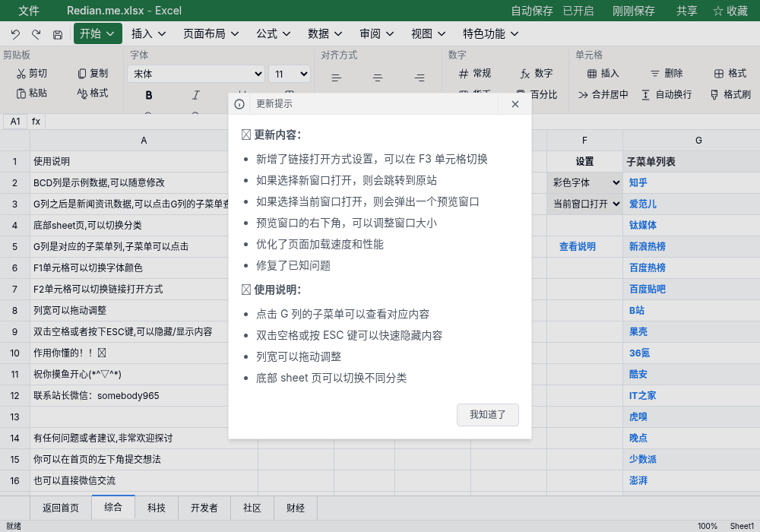Click the 我知道了 button

click(488, 415)
